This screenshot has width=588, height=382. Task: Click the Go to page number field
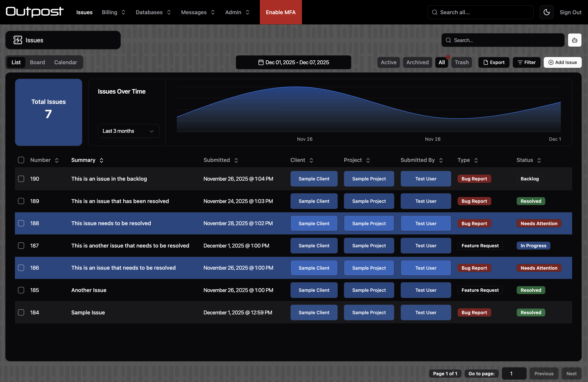514,373
